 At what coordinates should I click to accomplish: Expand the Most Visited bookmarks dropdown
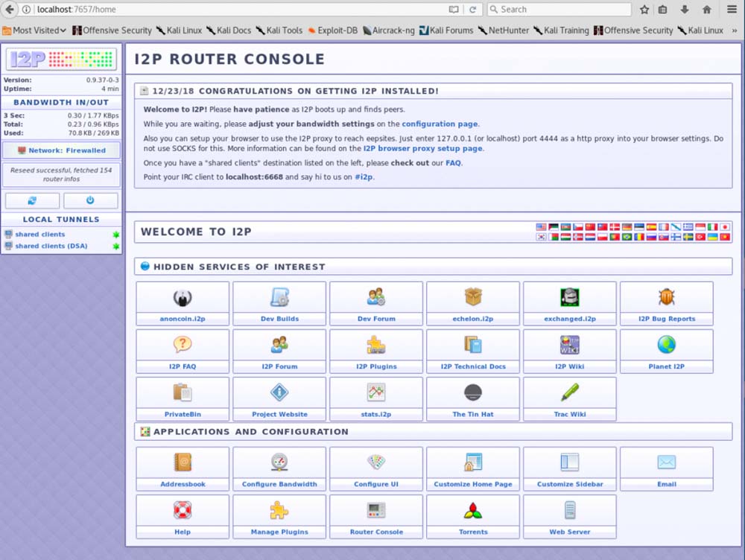coord(34,31)
